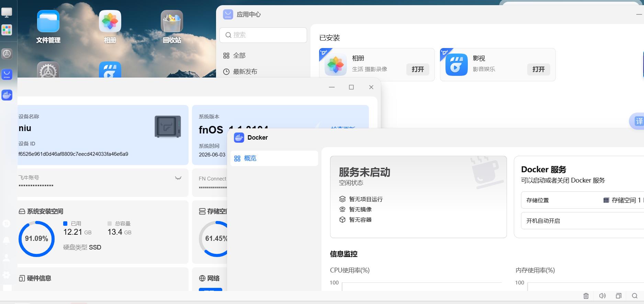The width and height of the screenshot is (644, 304).
Task: Click the eye icon beside 暂无镜像
Action: tap(342, 209)
